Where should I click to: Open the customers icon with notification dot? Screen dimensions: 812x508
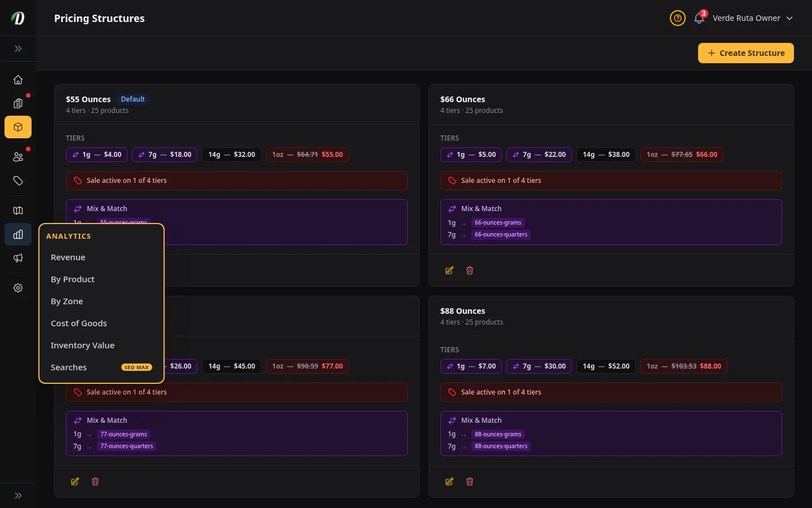(18, 157)
